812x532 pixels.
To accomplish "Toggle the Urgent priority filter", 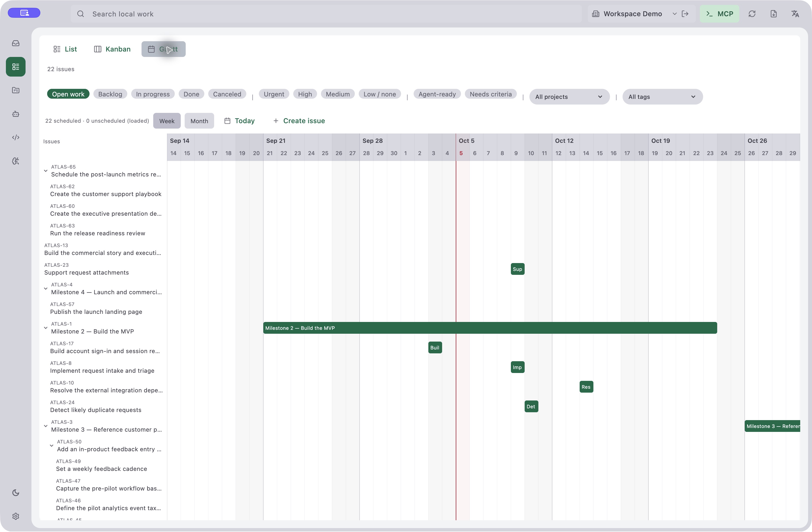I will (x=274, y=94).
